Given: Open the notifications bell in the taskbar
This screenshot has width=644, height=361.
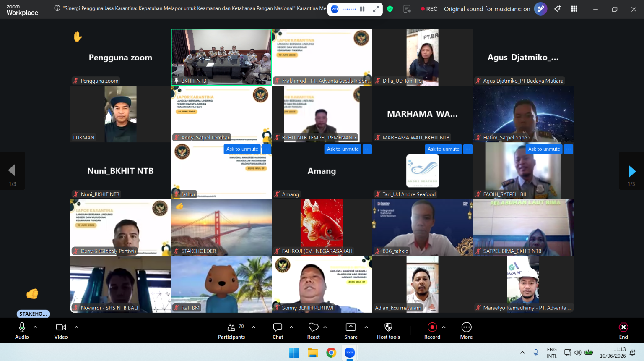Looking at the screenshot, I should (632, 353).
